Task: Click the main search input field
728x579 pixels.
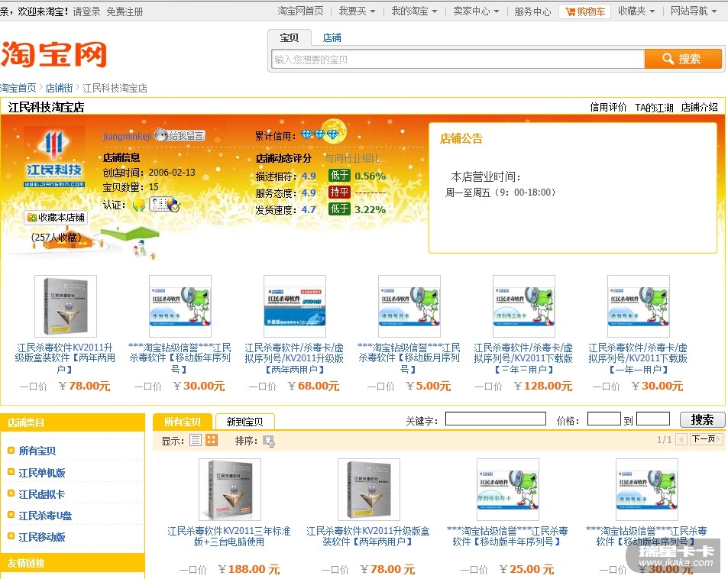Action: (x=458, y=60)
